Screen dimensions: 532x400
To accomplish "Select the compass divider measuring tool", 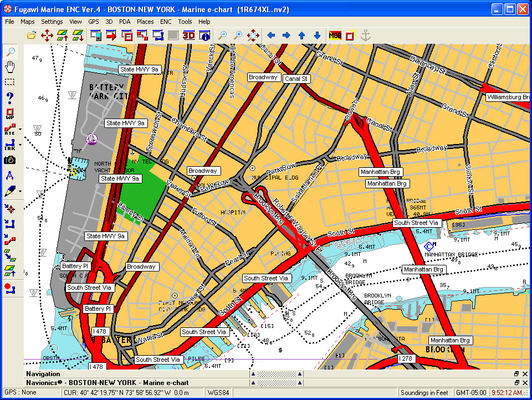I will pyautogui.click(x=10, y=176).
